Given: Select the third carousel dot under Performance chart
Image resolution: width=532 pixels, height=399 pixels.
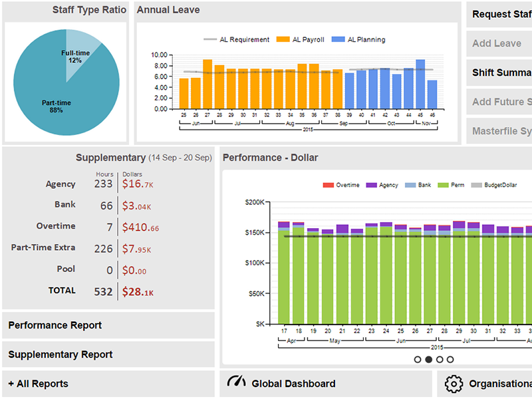Looking at the screenshot, I should click(x=440, y=360).
